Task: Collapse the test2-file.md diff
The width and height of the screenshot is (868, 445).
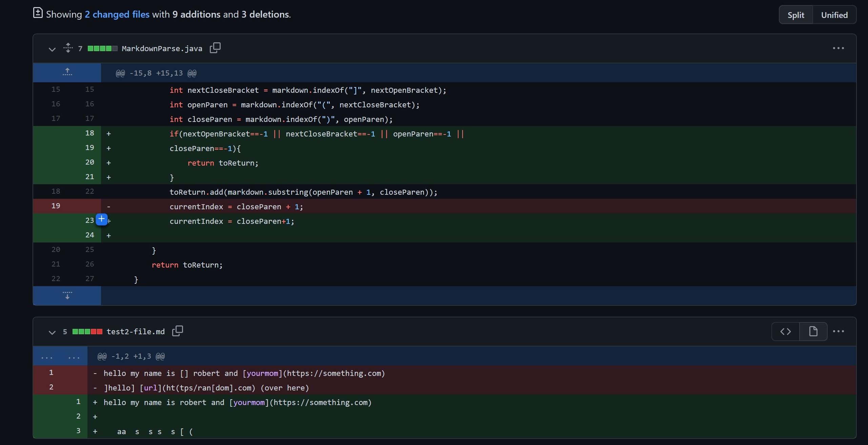Action: pyautogui.click(x=52, y=332)
